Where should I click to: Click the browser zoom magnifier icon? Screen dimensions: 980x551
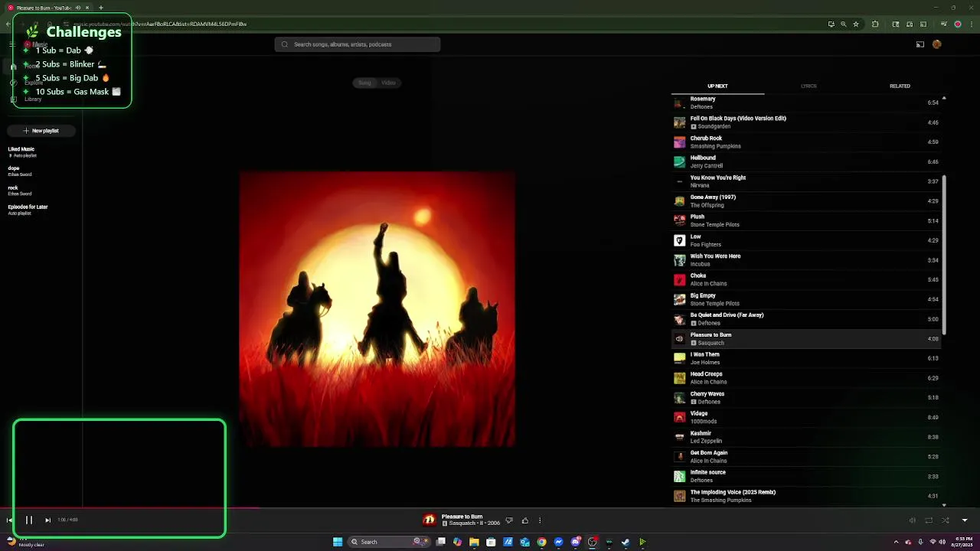pyautogui.click(x=844, y=24)
